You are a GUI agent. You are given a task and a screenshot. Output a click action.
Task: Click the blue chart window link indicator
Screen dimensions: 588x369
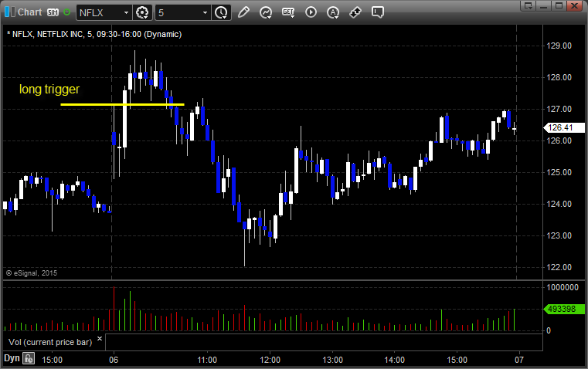click(x=10, y=12)
